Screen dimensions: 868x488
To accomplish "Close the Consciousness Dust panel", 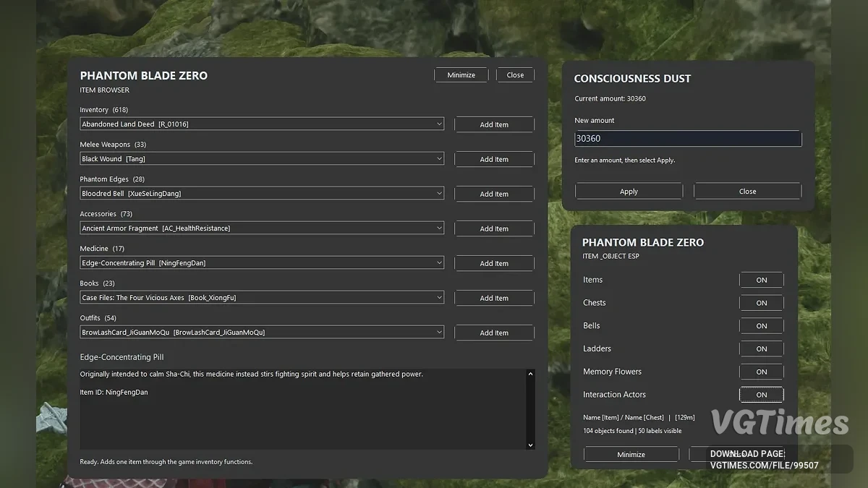I will click(747, 192).
